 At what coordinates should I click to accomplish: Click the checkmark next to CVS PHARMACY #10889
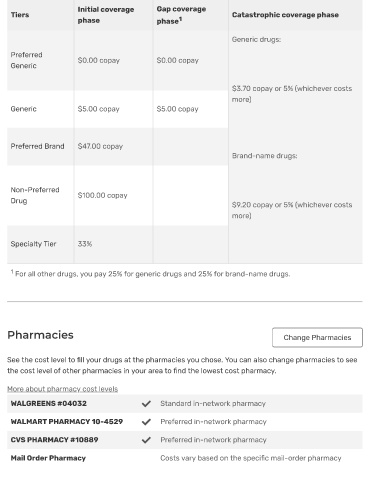tap(146, 440)
